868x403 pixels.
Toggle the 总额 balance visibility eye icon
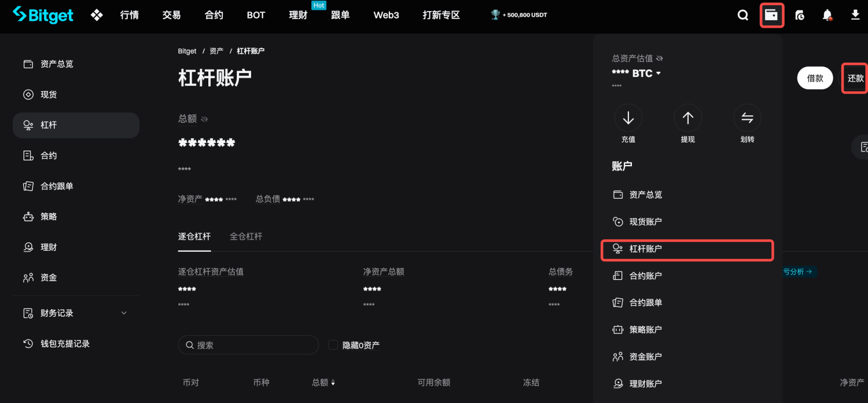[203, 118]
